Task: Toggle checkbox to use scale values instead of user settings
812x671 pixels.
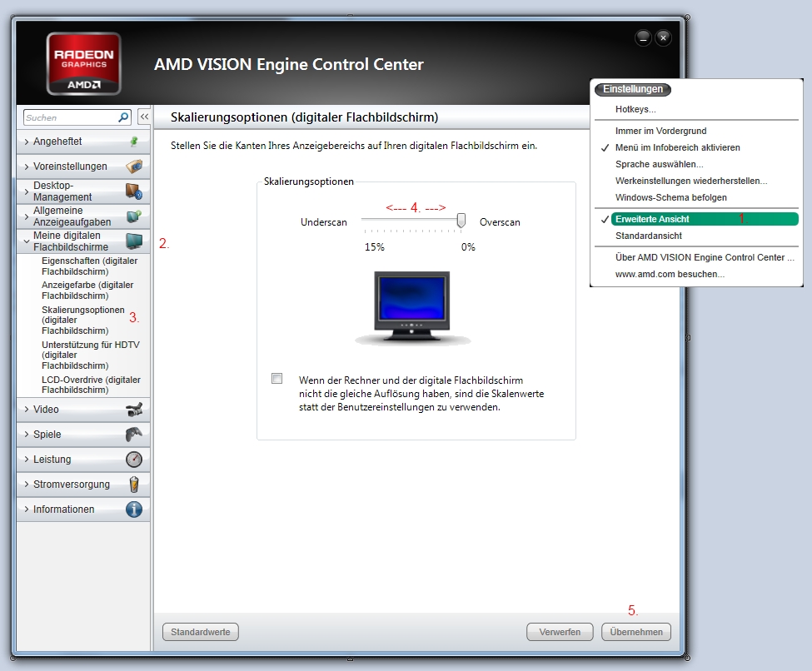Action: coord(277,379)
